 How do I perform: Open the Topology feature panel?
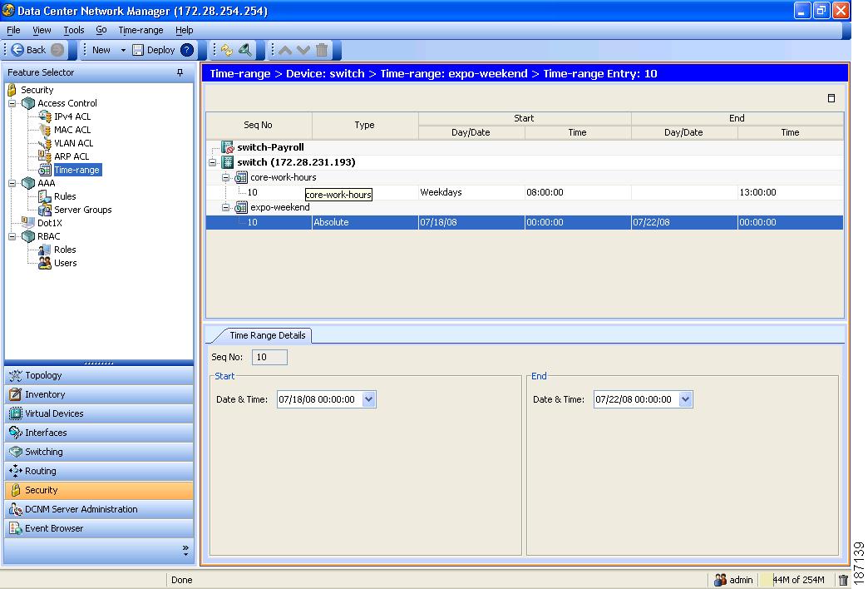coord(43,375)
